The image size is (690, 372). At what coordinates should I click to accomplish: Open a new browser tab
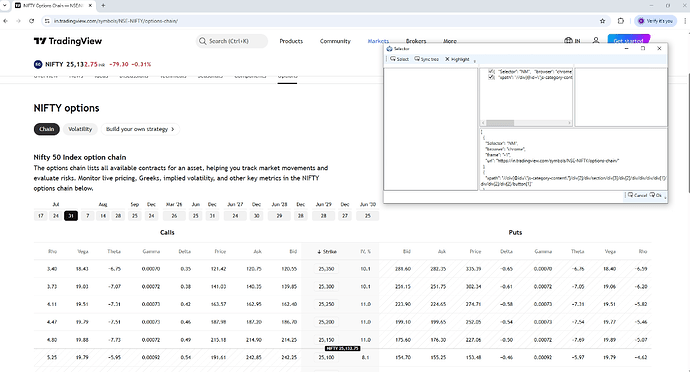103,5
